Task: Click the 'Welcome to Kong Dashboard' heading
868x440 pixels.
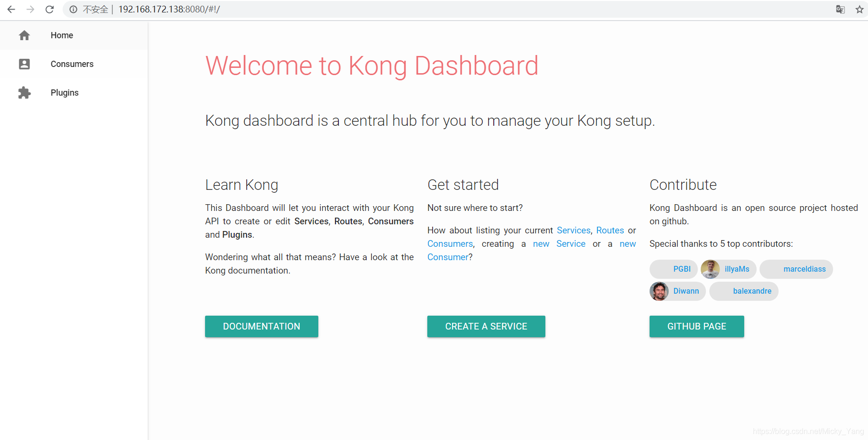Action: [x=372, y=66]
